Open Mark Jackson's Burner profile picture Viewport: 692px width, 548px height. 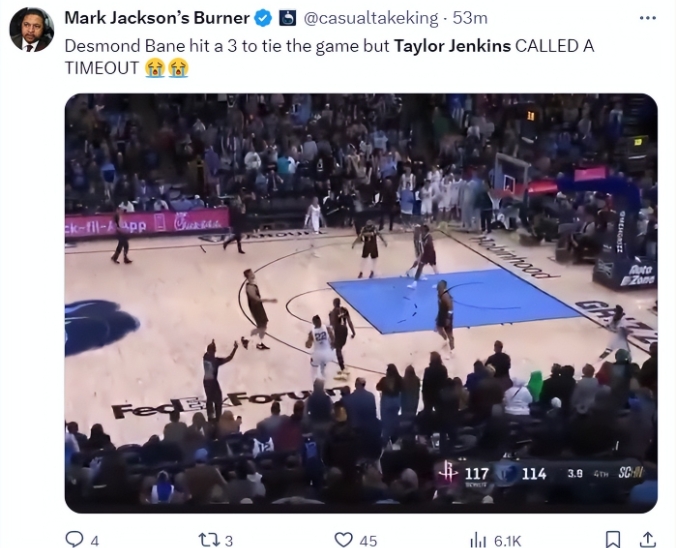pyautogui.click(x=31, y=30)
